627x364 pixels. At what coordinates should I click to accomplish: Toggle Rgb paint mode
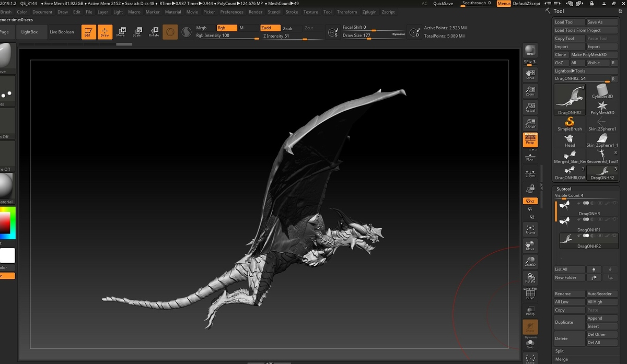(x=227, y=28)
